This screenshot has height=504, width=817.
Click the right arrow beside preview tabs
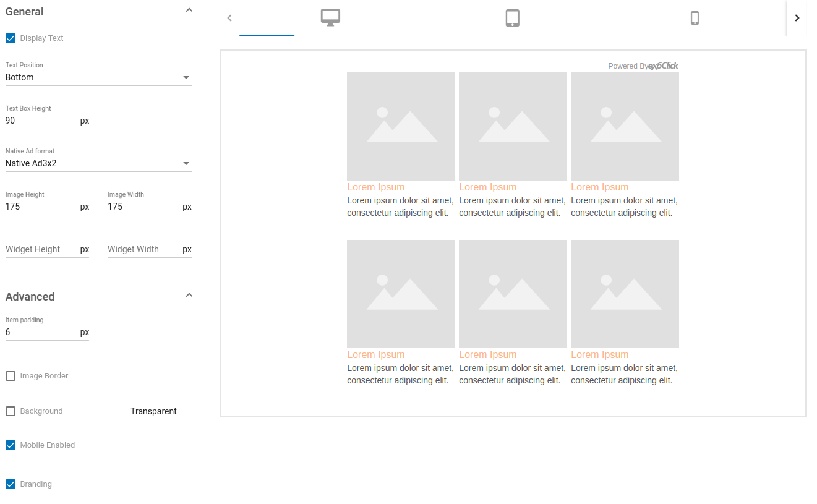coord(797,18)
